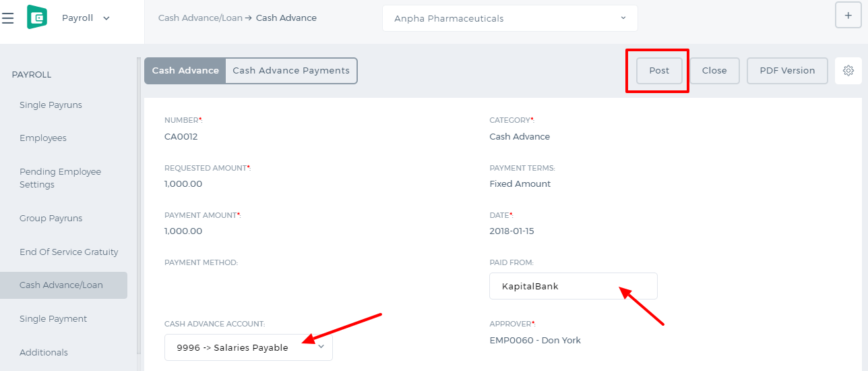Click the plus icon at top right
The width and height of the screenshot is (868, 371).
(x=848, y=15)
